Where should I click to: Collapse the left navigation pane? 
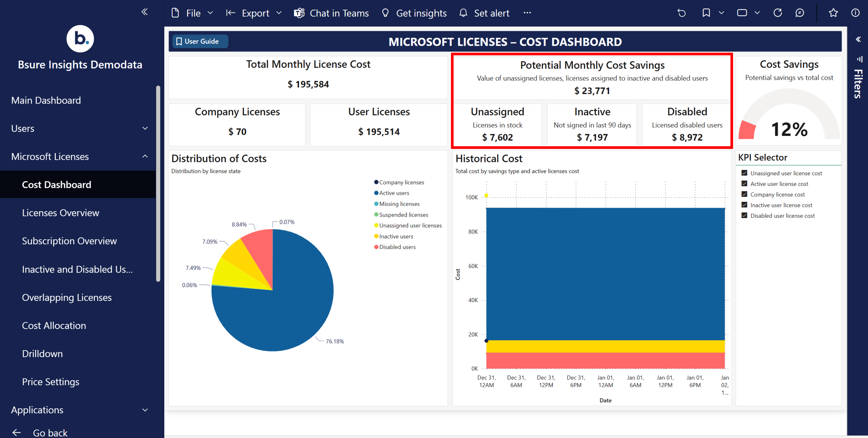pyautogui.click(x=145, y=12)
